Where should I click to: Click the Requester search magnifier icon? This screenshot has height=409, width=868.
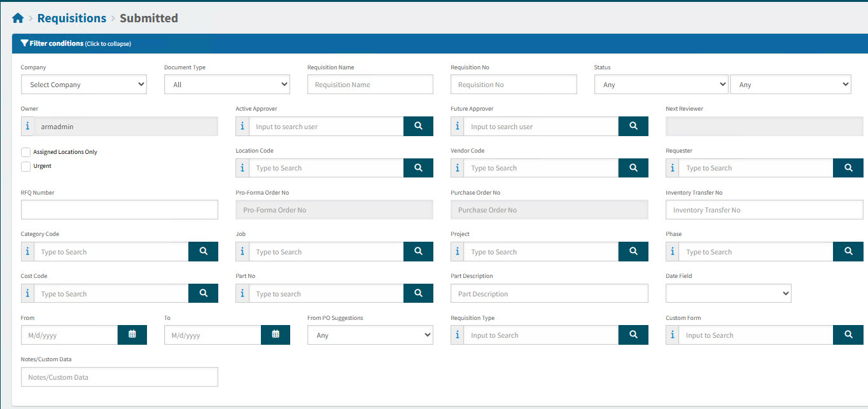click(x=848, y=168)
